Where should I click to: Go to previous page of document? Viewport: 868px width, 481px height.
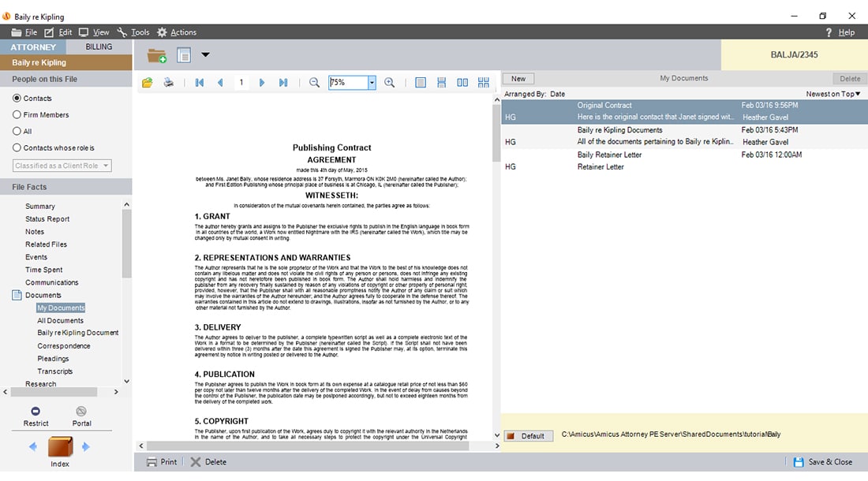(x=220, y=83)
